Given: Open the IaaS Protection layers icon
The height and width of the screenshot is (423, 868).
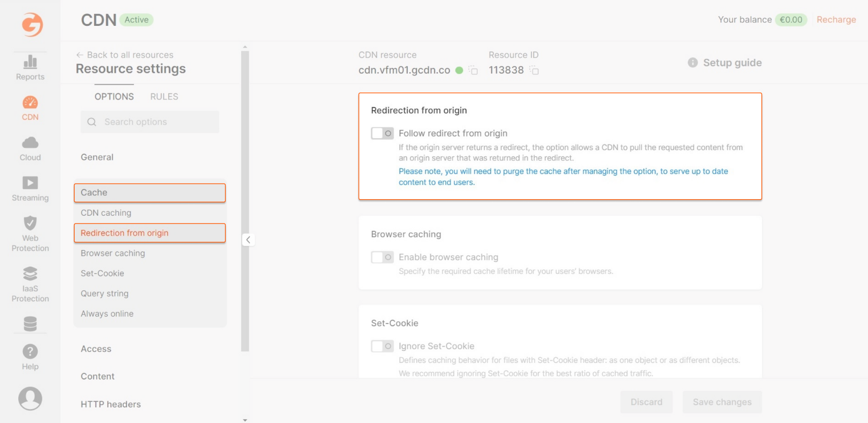Looking at the screenshot, I should 30,273.
